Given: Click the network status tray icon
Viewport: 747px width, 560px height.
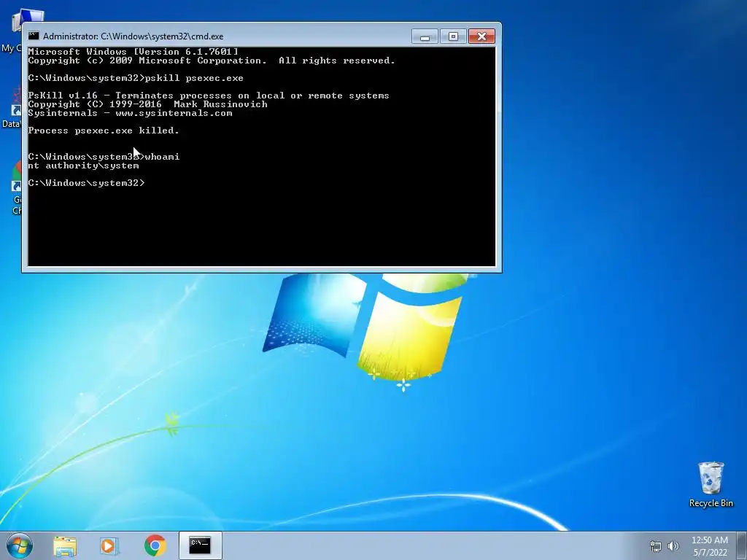Looking at the screenshot, I should [656, 546].
